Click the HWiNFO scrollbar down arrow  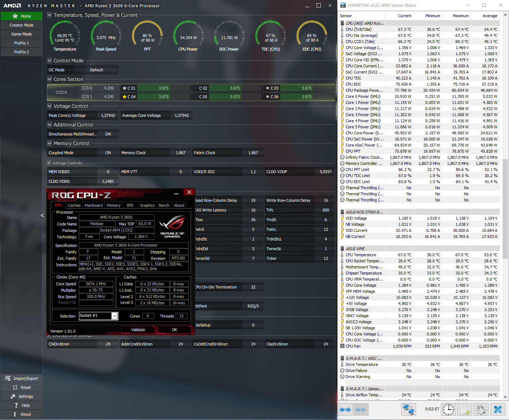point(505,397)
